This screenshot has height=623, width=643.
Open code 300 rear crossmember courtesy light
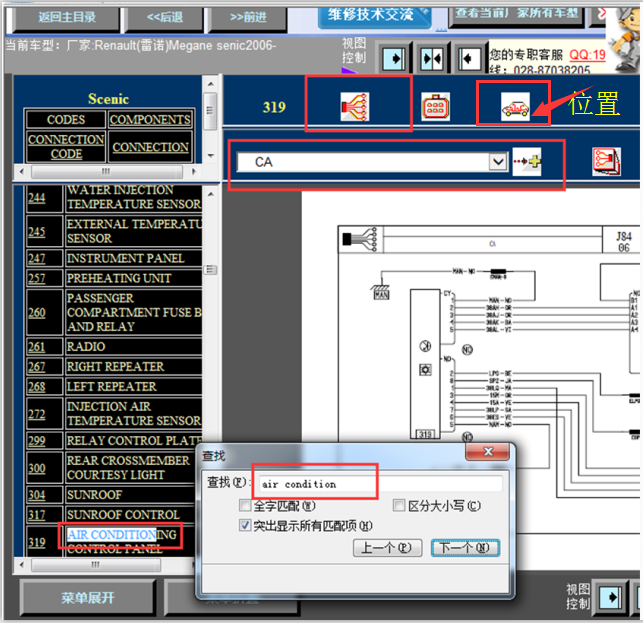tap(36, 468)
